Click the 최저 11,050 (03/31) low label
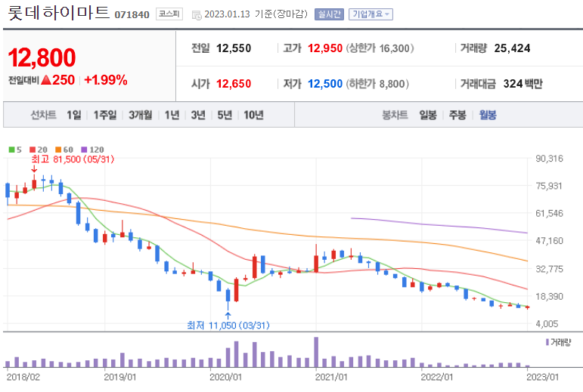 pos(228,326)
